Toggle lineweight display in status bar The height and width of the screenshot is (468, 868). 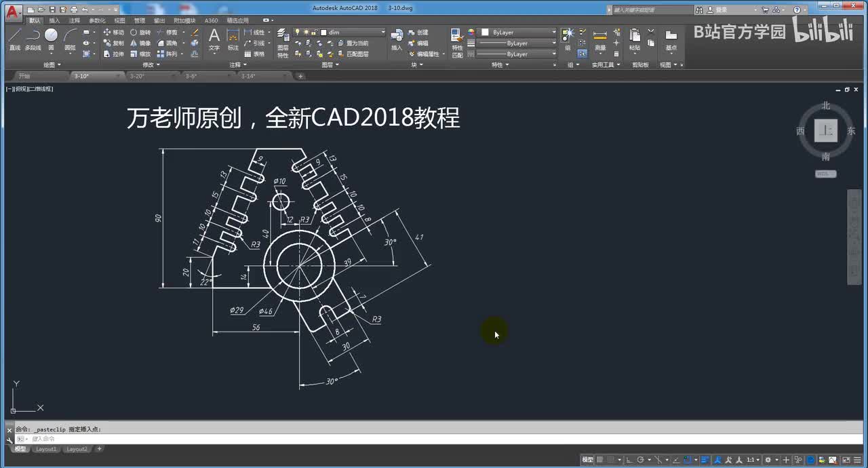point(705,460)
